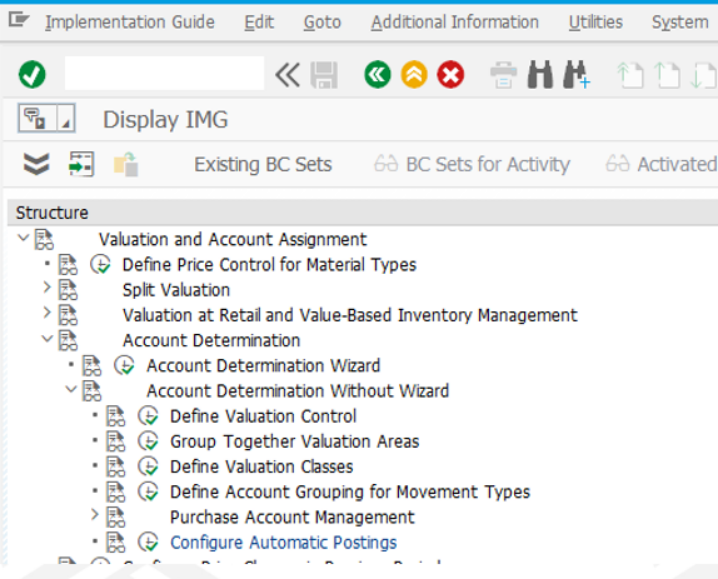
Task: Open documentation icon for Account Determination Wizard
Action: [x=92, y=366]
